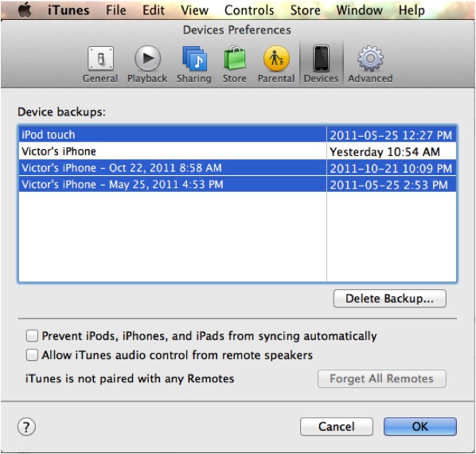
Task: Open the View menu
Action: point(194,10)
